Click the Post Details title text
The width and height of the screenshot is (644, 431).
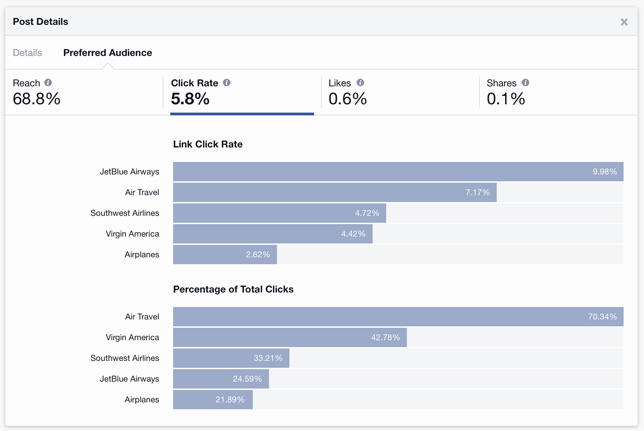40,22
